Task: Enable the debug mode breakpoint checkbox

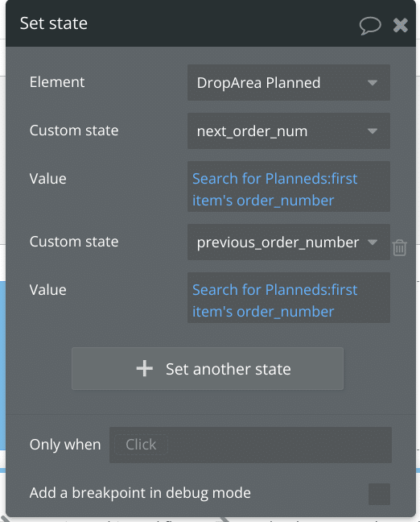Action: (x=379, y=494)
